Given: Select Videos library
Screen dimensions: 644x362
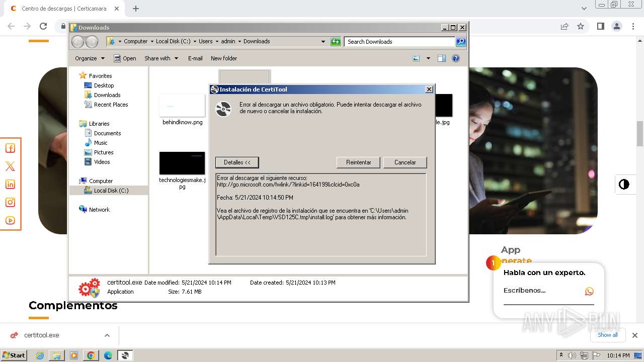Looking at the screenshot, I should tap(102, 162).
